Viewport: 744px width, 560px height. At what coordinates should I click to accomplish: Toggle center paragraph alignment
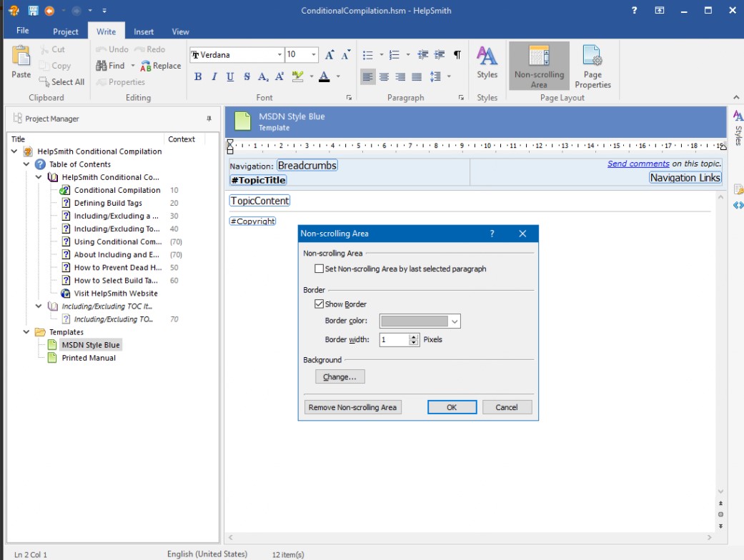click(384, 77)
